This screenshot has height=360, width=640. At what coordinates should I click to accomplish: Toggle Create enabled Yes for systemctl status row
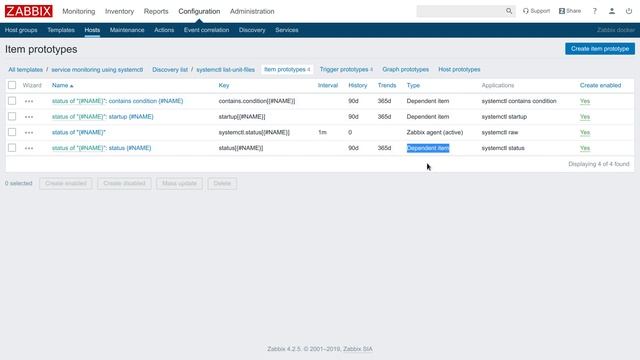coord(585,148)
